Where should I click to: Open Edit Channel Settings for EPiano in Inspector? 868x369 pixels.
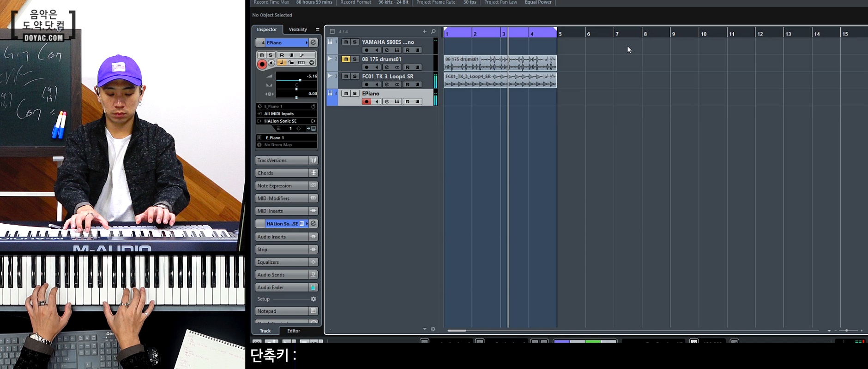[313, 42]
